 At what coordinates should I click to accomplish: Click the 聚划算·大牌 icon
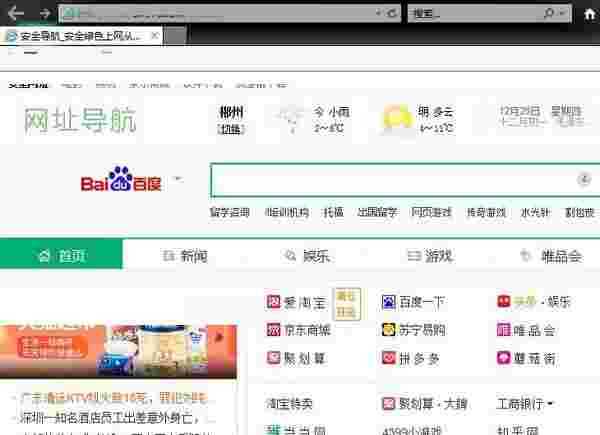click(389, 403)
